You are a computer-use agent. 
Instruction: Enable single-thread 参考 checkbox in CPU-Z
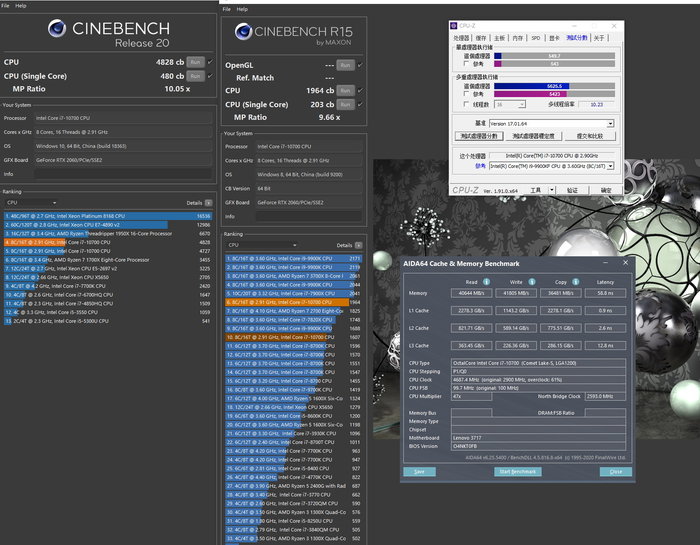(467, 64)
